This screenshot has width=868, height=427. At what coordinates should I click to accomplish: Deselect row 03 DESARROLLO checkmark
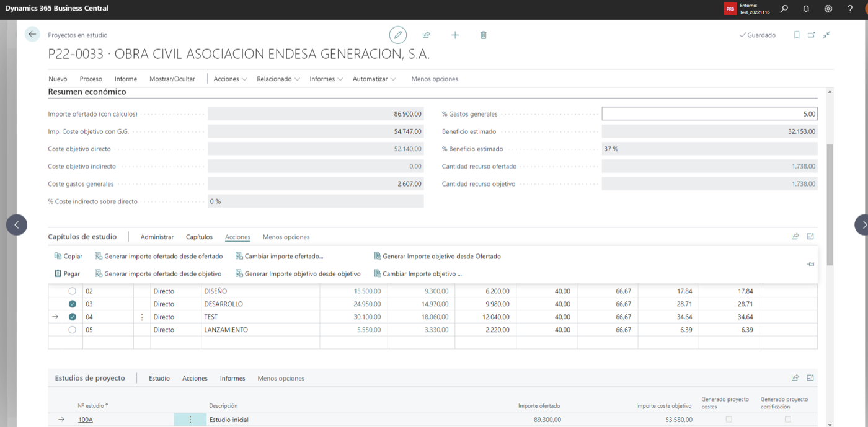click(72, 304)
